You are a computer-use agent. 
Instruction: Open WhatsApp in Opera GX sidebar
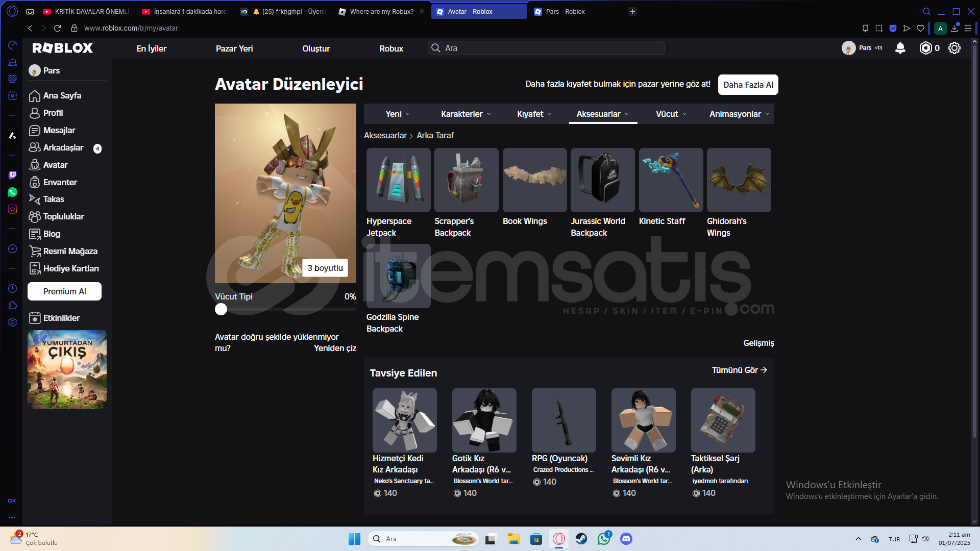point(13,192)
